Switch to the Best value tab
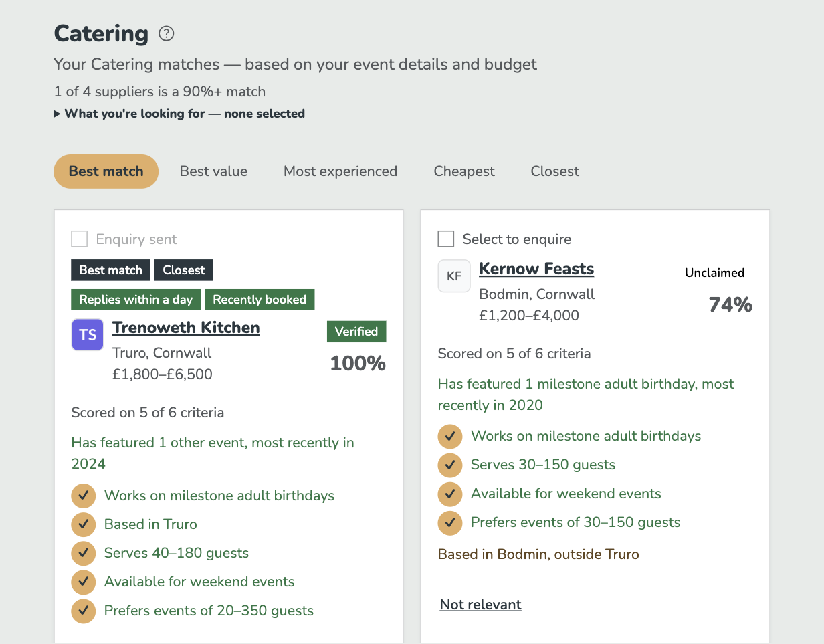The width and height of the screenshot is (824, 644). [213, 171]
